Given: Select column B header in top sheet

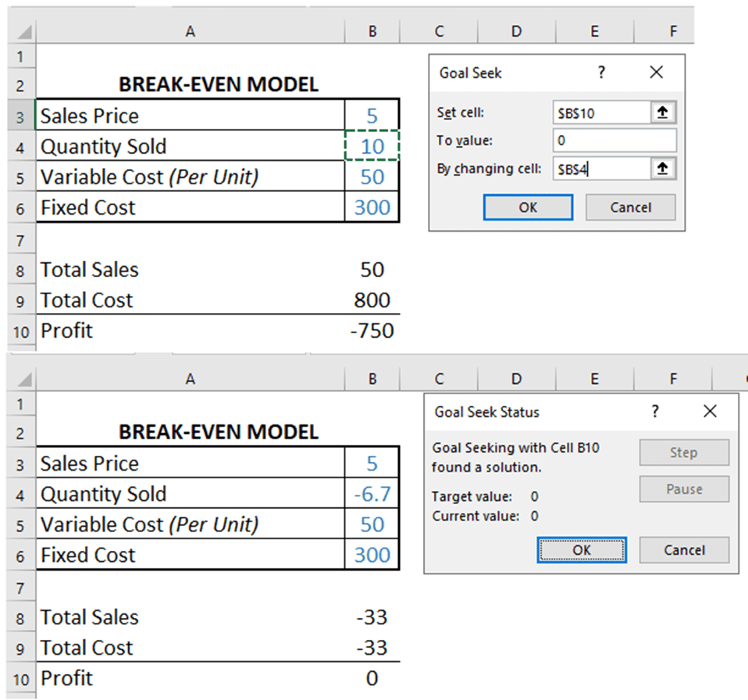Looking at the screenshot, I should (x=372, y=31).
